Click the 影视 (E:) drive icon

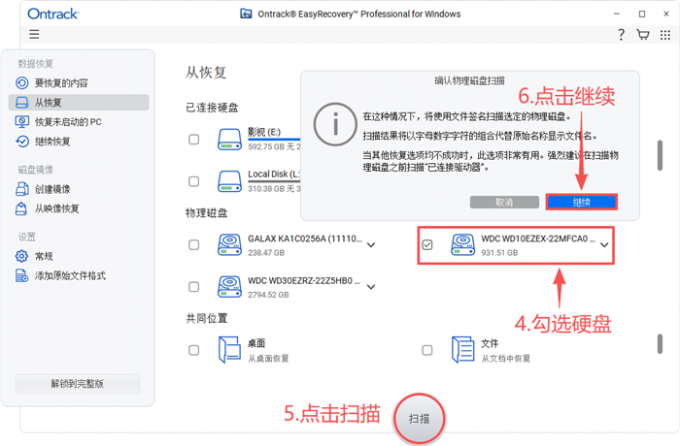pyautogui.click(x=229, y=139)
